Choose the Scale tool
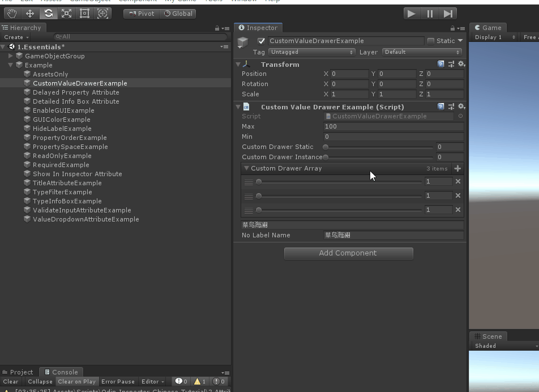Viewport: 539px width, 392px height. tap(66, 14)
